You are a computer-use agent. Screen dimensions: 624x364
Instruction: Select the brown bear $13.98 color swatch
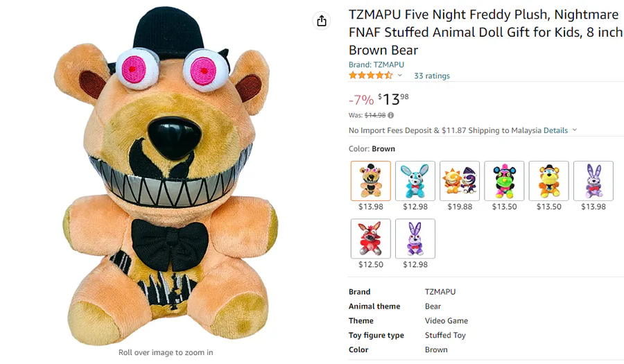371,181
